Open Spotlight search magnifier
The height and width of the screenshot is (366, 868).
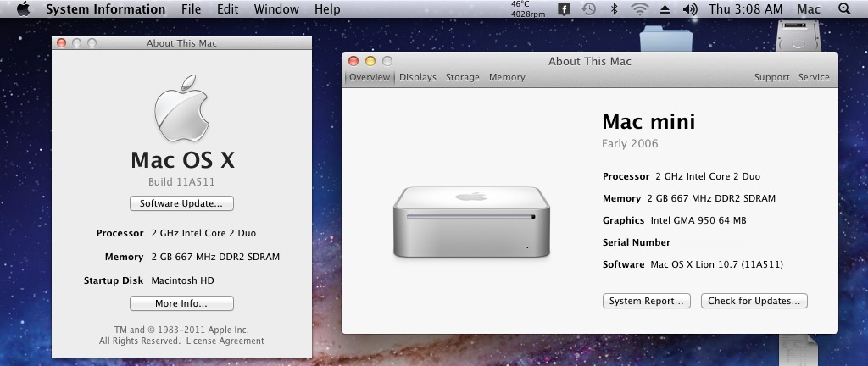click(844, 8)
